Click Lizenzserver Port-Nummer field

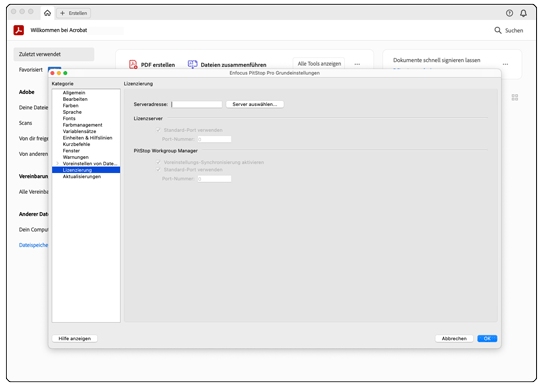[214, 139]
